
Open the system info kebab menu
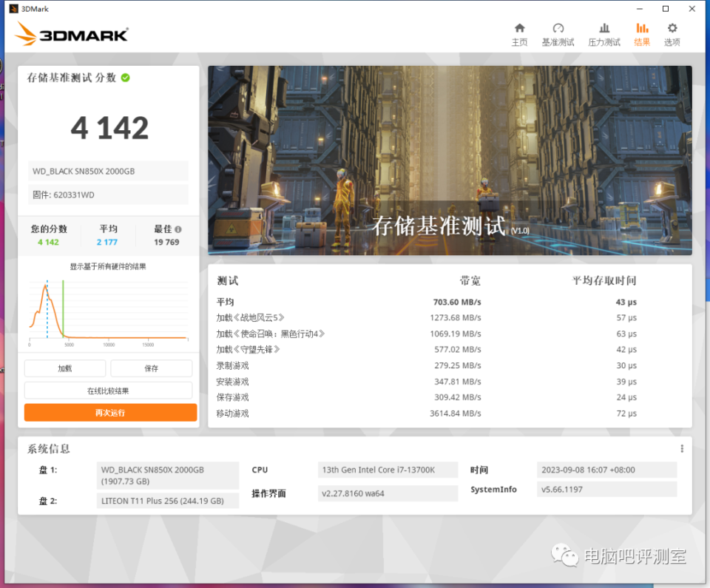(x=681, y=448)
